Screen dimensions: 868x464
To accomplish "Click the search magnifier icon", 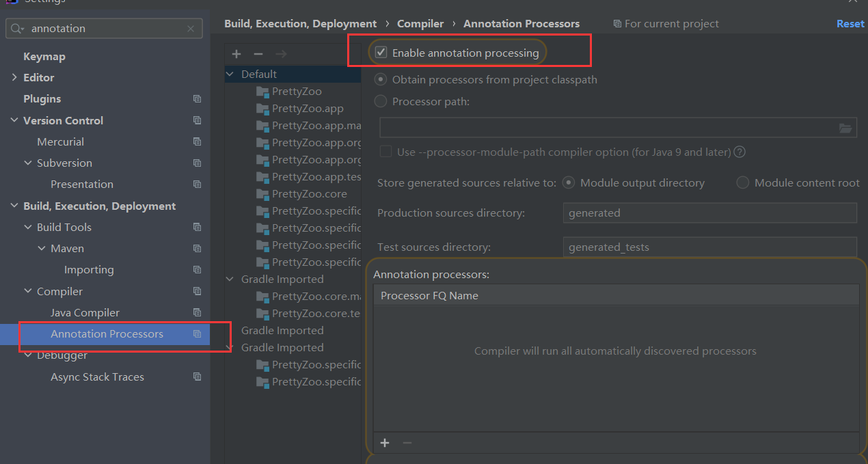I will [x=18, y=29].
